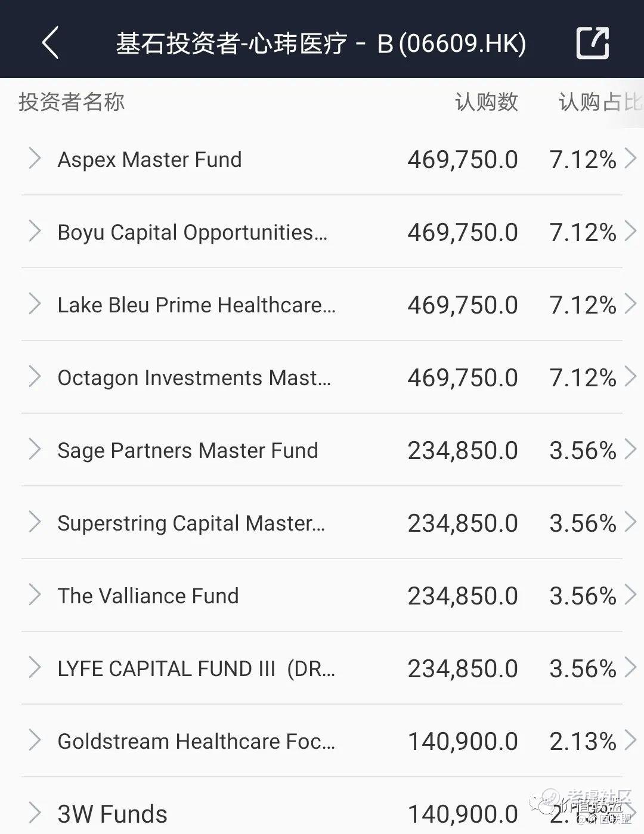Expand the 3W Funds row chevron
Viewport: 644px width, 834px height.
(x=35, y=813)
